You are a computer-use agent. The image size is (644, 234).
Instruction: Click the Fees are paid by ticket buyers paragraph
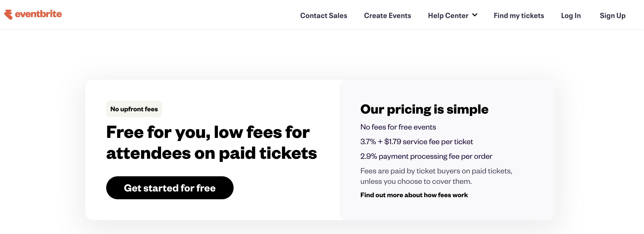[436, 176]
